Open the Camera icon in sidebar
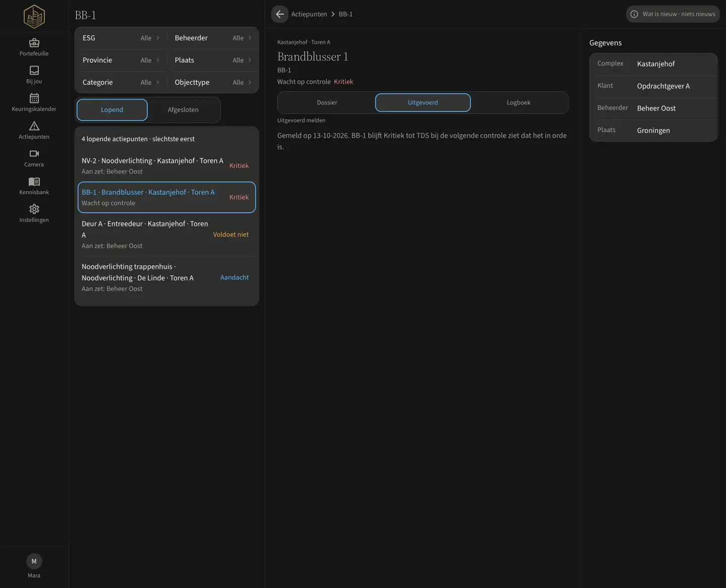 point(34,153)
